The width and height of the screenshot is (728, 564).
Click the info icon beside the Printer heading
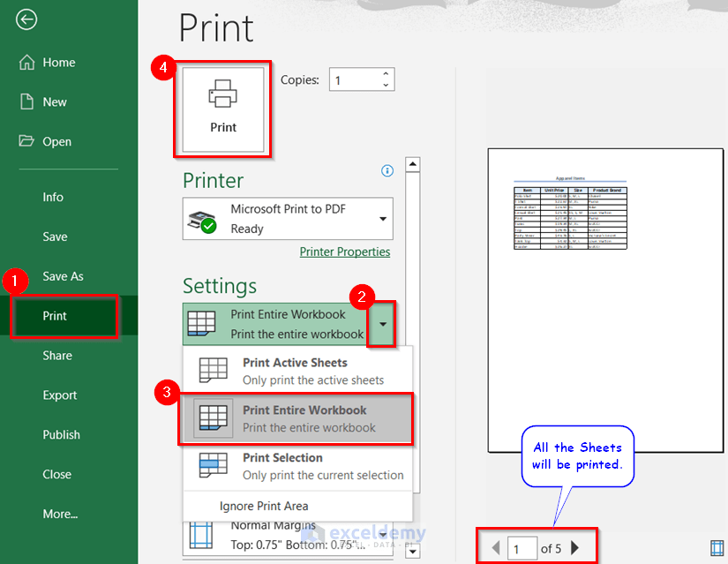[387, 171]
